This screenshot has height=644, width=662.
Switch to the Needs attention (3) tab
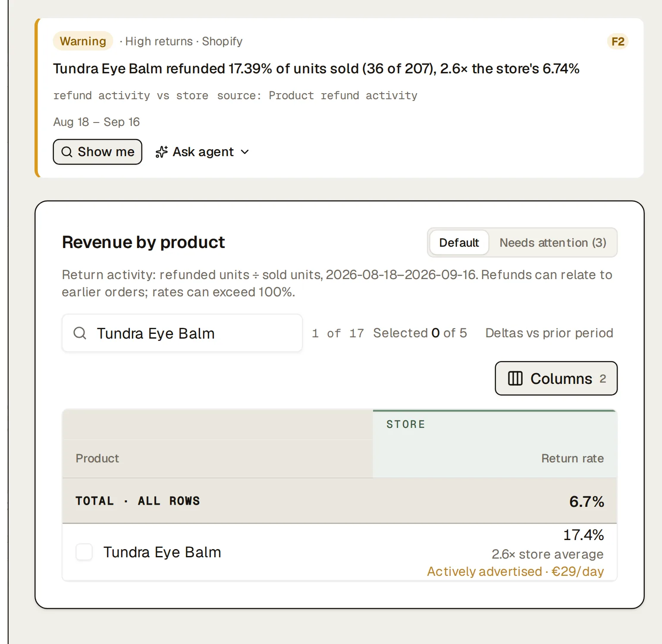click(553, 242)
